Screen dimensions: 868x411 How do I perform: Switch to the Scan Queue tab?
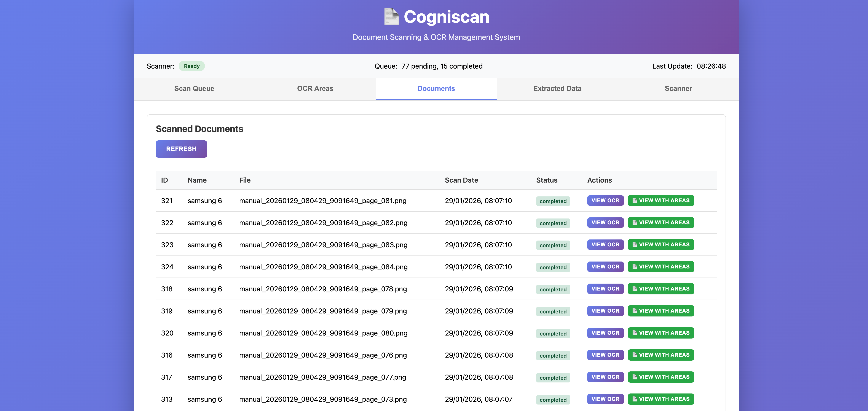point(194,89)
